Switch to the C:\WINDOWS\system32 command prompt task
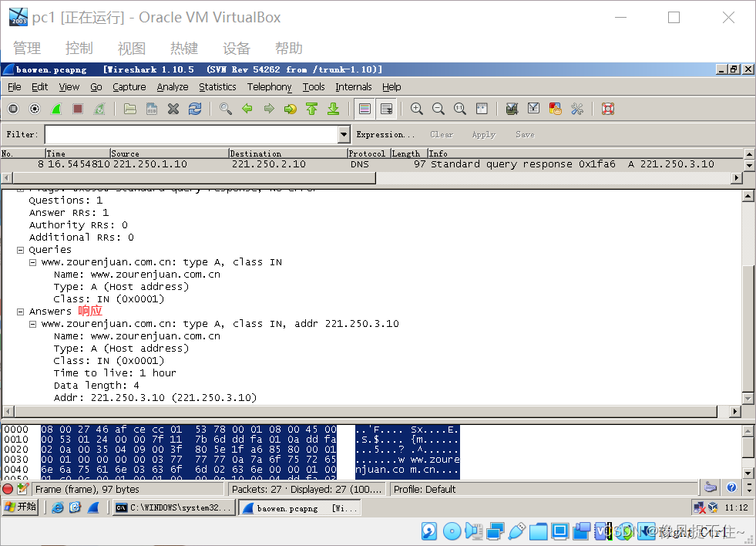This screenshot has width=756, height=546. [x=174, y=507]
